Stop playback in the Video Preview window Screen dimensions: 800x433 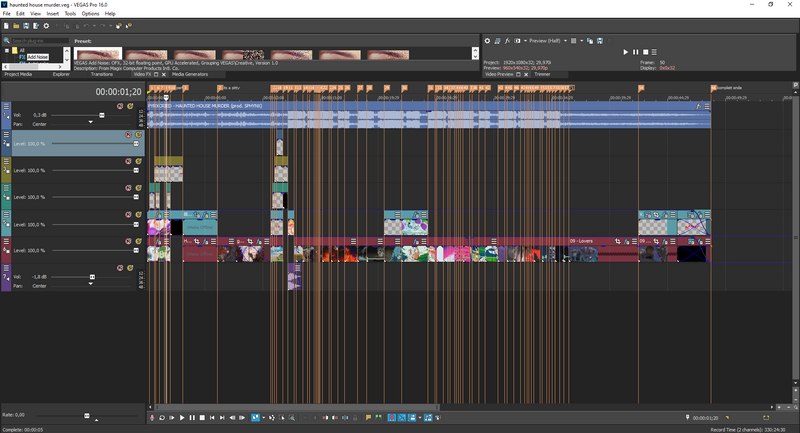[646, 51]
